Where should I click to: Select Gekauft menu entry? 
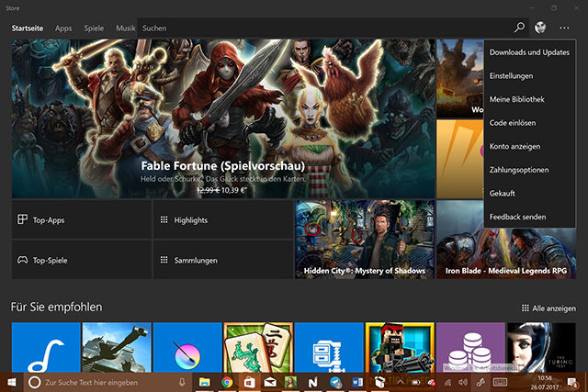click(529, 194)
